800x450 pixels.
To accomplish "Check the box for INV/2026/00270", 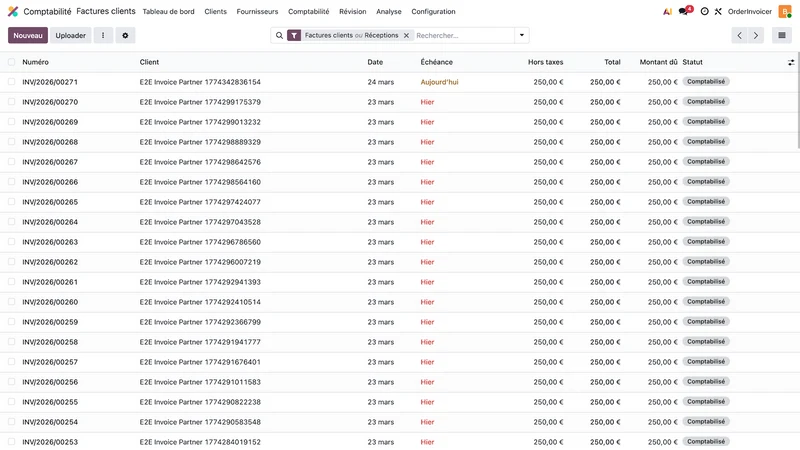I will coord(11,102).
